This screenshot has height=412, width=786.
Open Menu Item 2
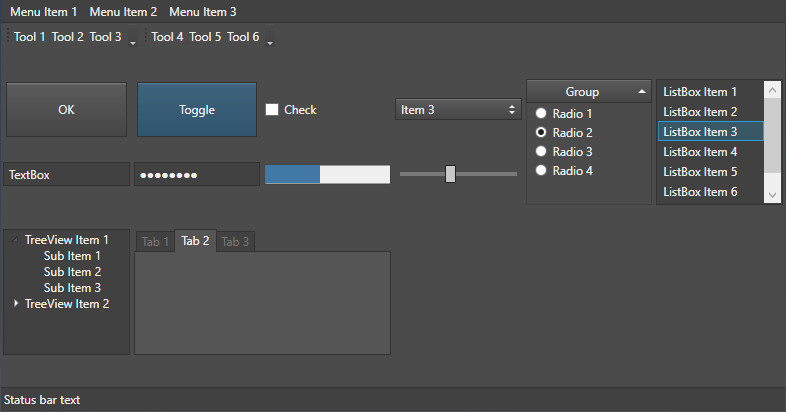tap(123, 12)
